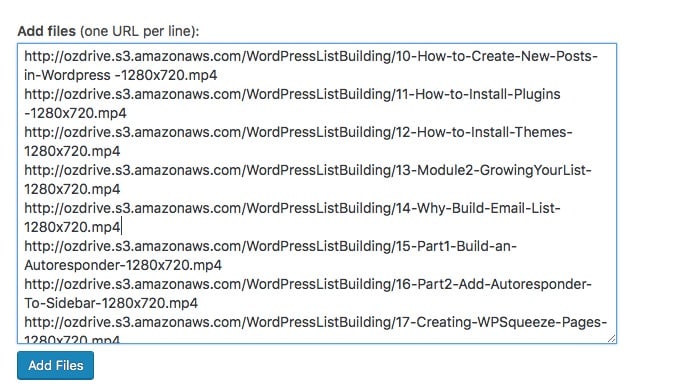Click the 'To-Sidebar-1280x720.mp4' continuation line
The width and height of the screenshot is (675, 384).
[x=111, y=303]
